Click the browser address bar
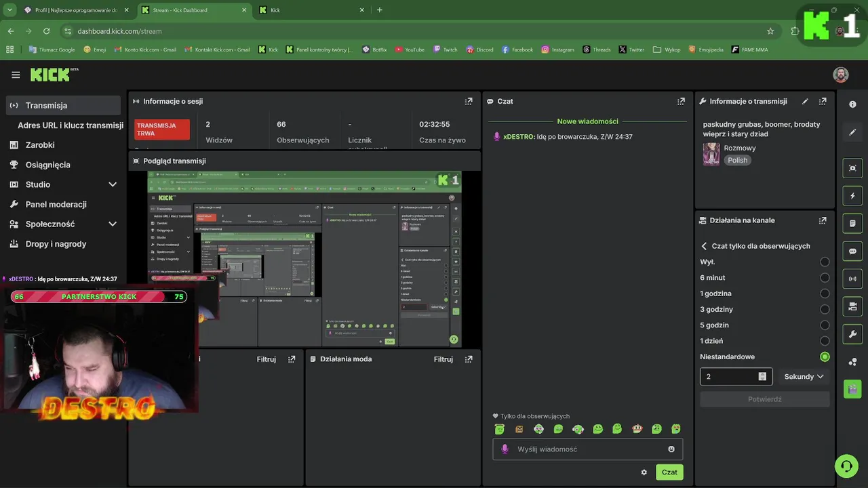Screen dimensions: 868x488 tap(420, 31)
